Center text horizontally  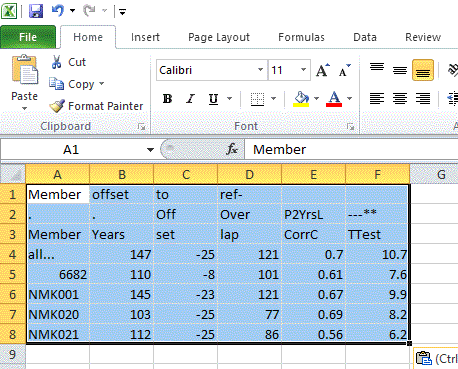[x=400, y=99]
